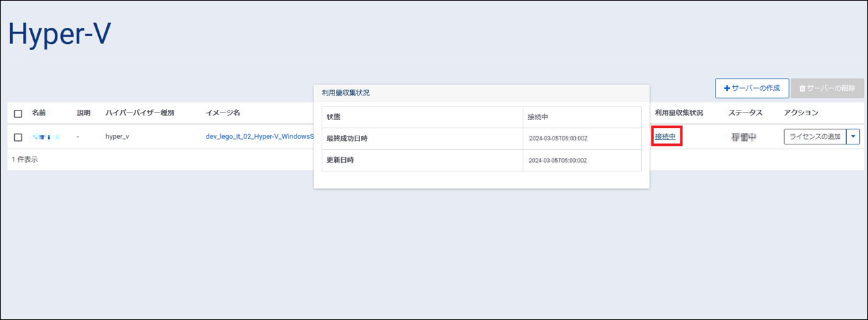Click the 名前 column header
The width and height of the screenshot is (868, 320).
pos(39,113)
